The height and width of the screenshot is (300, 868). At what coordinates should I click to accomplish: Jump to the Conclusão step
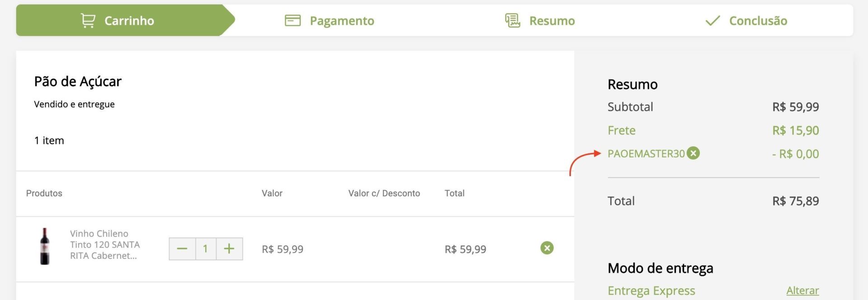[746, 21]
